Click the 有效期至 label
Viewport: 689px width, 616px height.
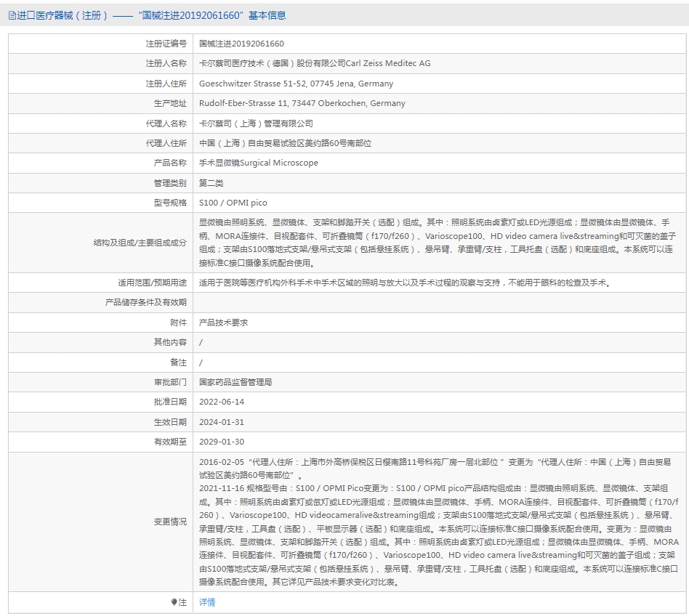(170, 442)
